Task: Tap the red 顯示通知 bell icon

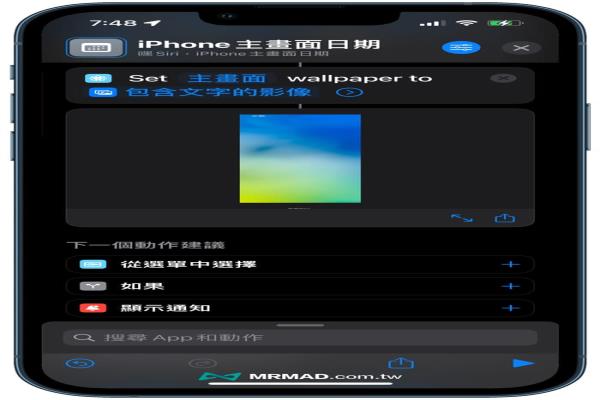Action: [93, 308]
